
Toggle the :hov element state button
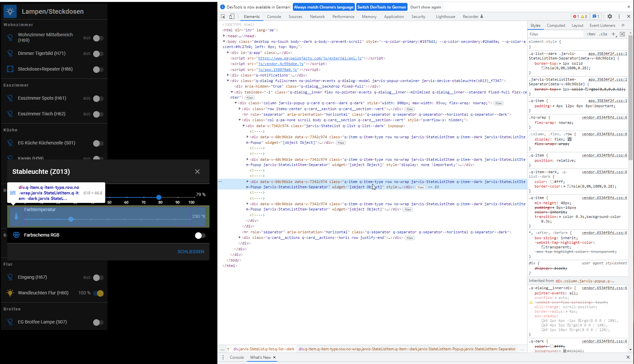click(x=591, y=34)
